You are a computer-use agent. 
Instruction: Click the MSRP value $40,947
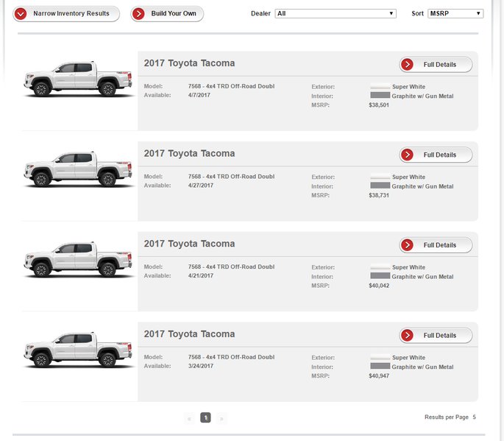tap(379, 376)
